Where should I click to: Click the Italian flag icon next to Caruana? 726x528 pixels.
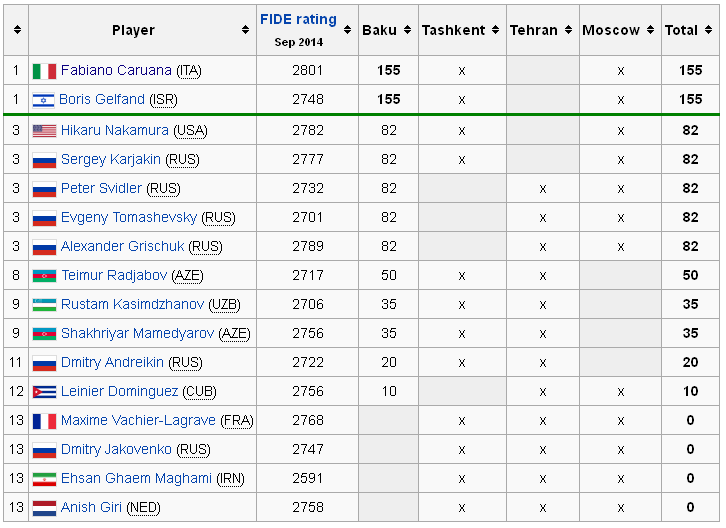(44, 71)
